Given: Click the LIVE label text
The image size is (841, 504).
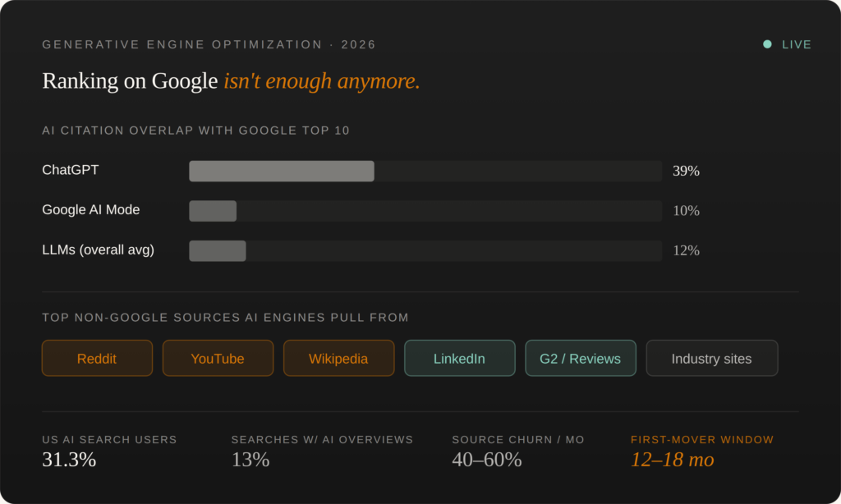Looking at the screenshot, I should (797, 44).
